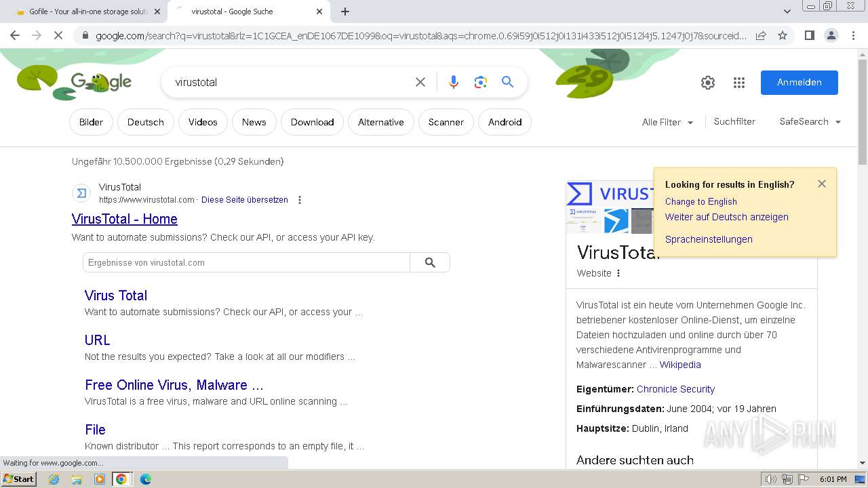Open a new tab with plus icon
Viewport: 868px width, 488px height.
click(x=345, y=12)
